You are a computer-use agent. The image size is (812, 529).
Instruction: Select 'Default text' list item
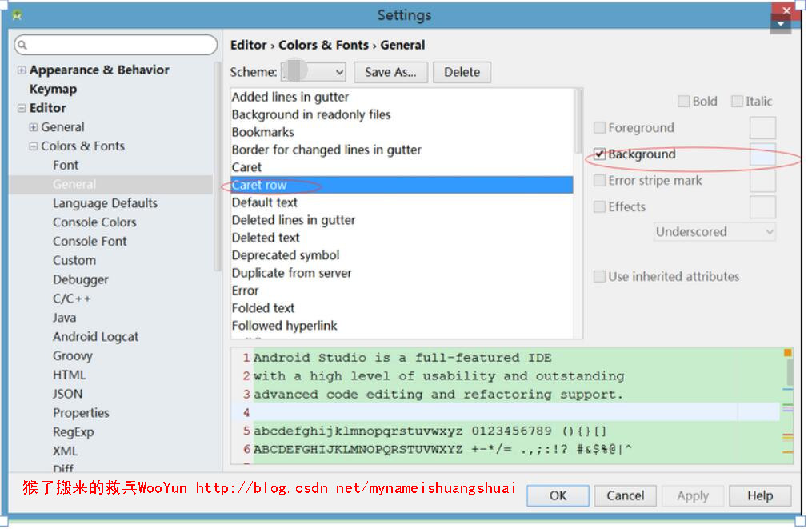click(402, 202)
